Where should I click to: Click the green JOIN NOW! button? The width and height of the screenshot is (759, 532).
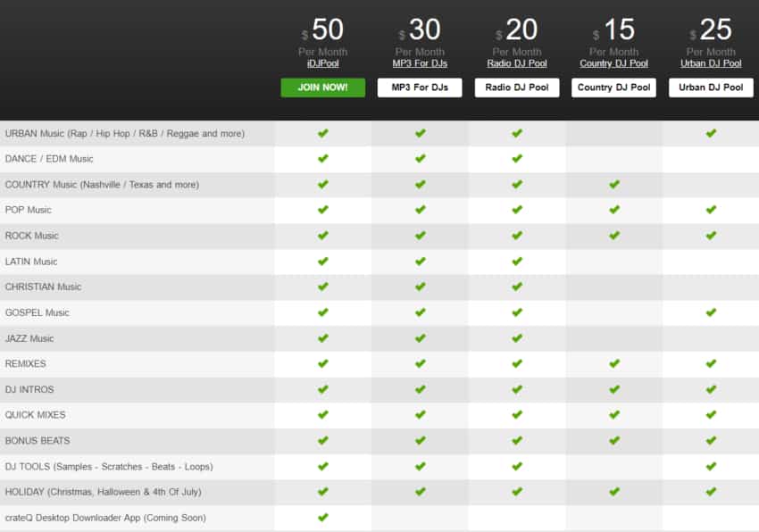[x=322, y=87]
